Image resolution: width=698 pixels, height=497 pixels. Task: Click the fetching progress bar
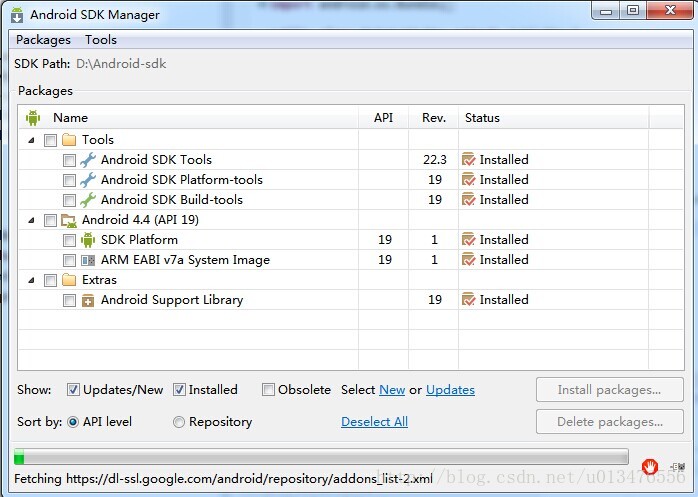click(321, 457)
